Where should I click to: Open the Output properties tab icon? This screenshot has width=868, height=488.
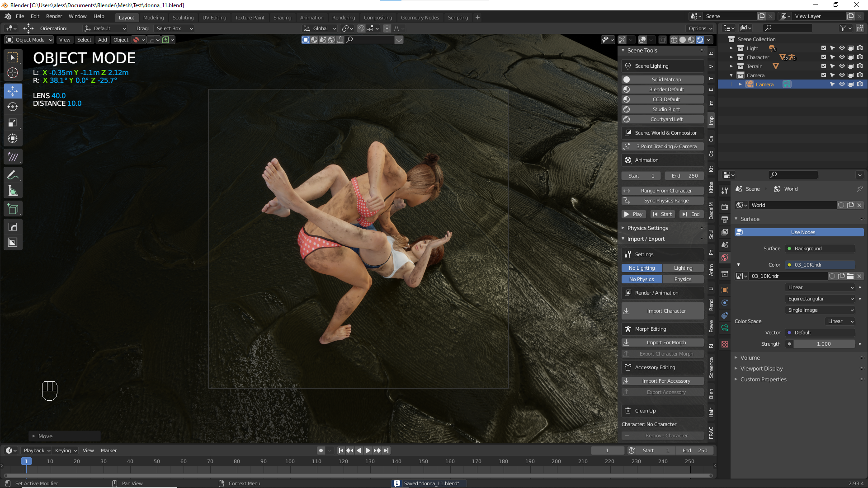[725, 220]
